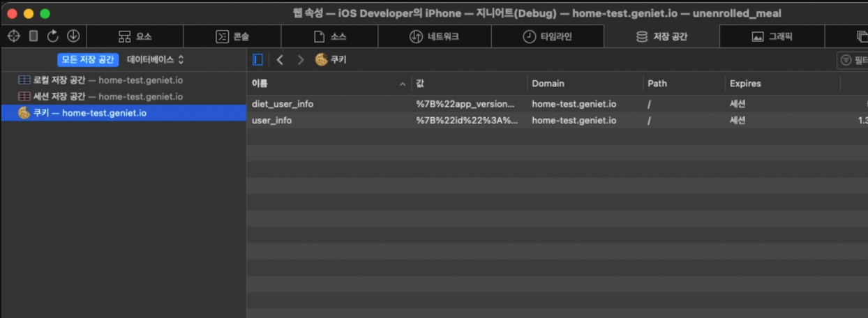Click the device settings icon in toolbar
868x318 pixels.
(33, 36)
